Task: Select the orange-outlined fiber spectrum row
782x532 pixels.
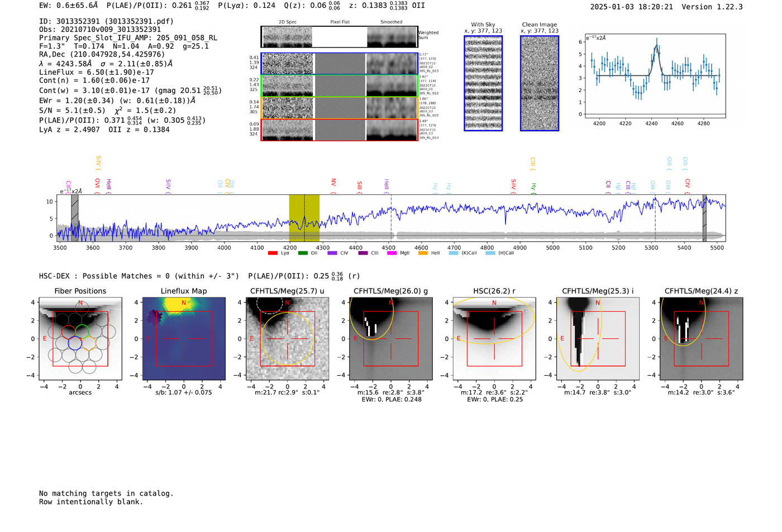Action: (x=340, y=108)
